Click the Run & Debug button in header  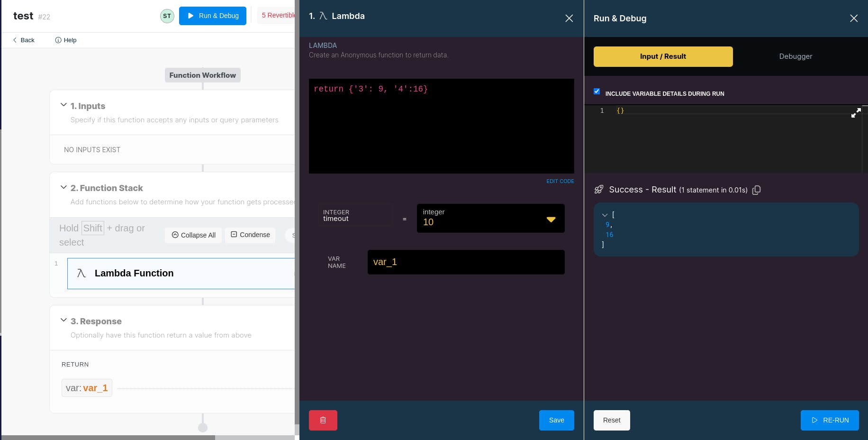(x=213, y=16)
